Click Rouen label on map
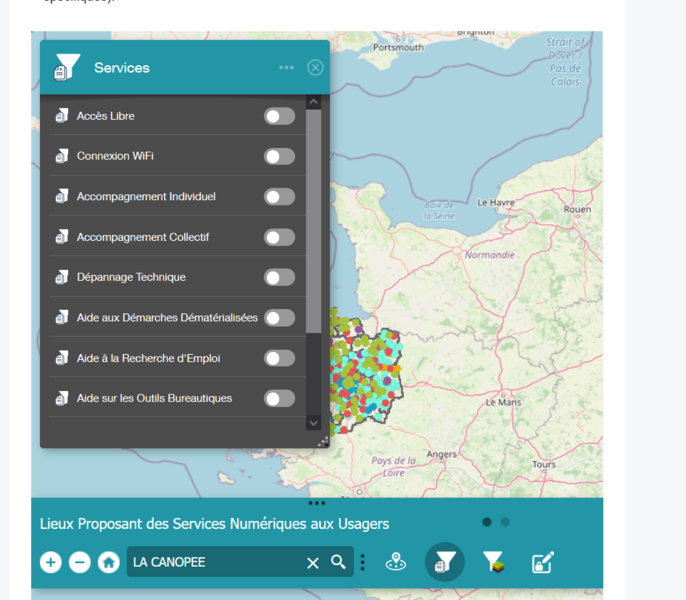This screenshot has width=686, height=600. pyautogui.click(x=577, y=209)
